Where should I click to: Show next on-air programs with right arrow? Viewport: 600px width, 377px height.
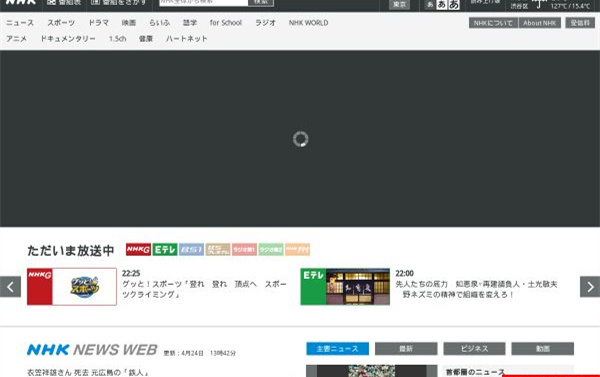590,287
